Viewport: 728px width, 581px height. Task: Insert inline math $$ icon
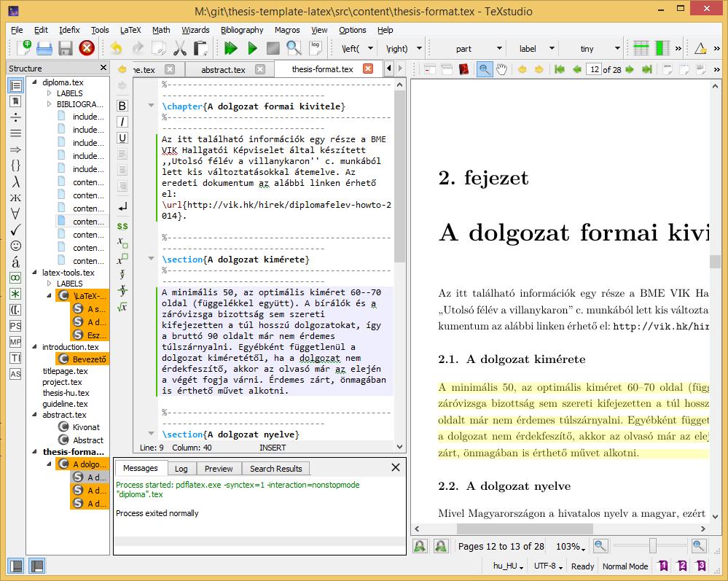pyautogui.click(x=122, y=226)
